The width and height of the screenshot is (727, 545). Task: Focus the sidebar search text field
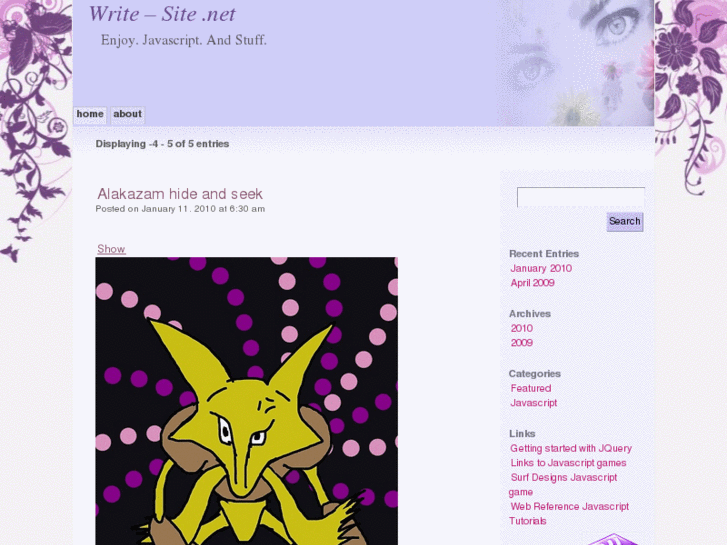580,197
